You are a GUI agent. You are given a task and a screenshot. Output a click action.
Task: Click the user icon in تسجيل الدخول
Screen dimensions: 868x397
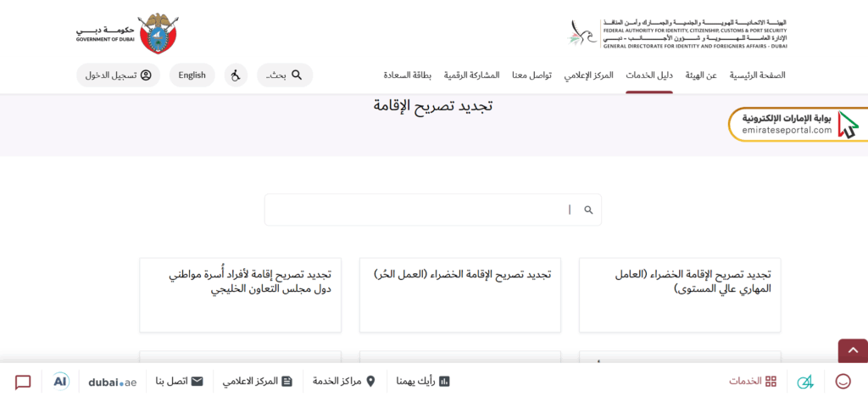146,75
